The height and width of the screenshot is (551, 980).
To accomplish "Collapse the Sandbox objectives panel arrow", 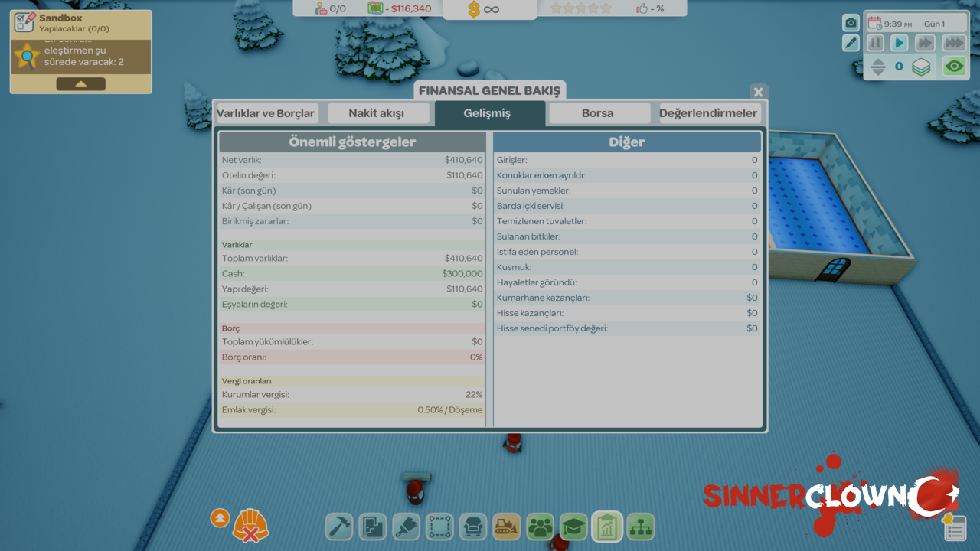I will 80,84.
